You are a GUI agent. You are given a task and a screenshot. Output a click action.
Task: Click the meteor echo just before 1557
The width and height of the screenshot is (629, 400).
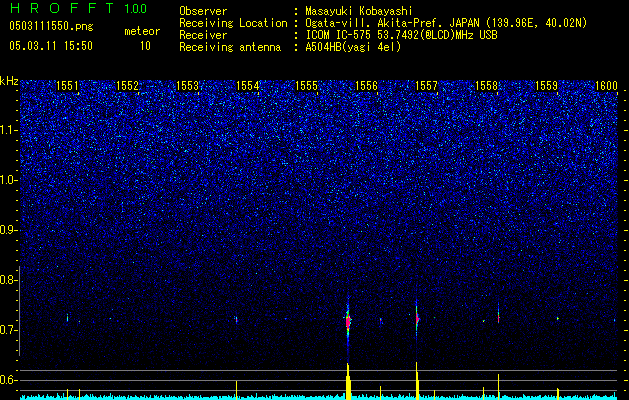(x=417, y=319)
